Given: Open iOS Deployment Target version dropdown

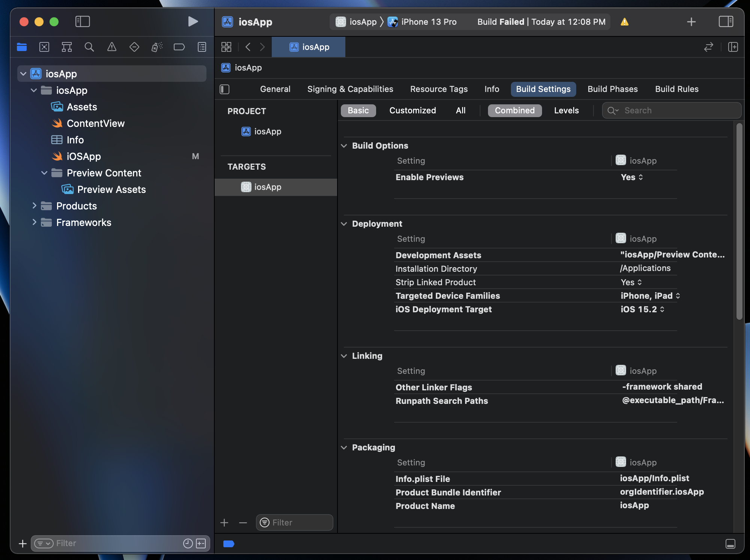Looking at the screenshot, I should (x=642, y=309).
